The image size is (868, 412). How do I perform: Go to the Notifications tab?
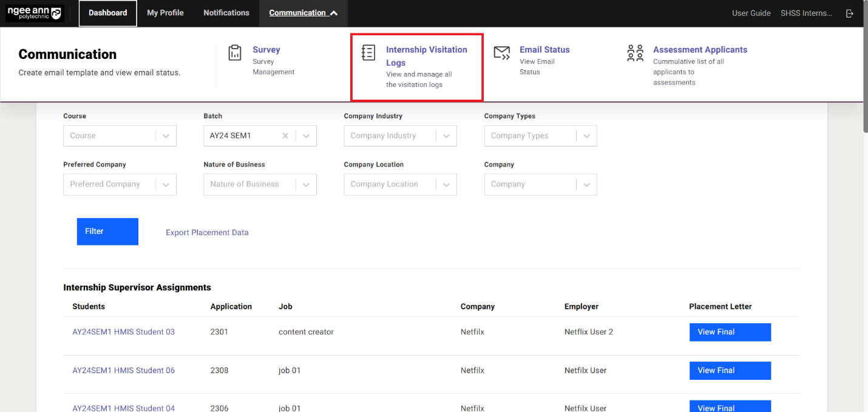click(226, 13)
